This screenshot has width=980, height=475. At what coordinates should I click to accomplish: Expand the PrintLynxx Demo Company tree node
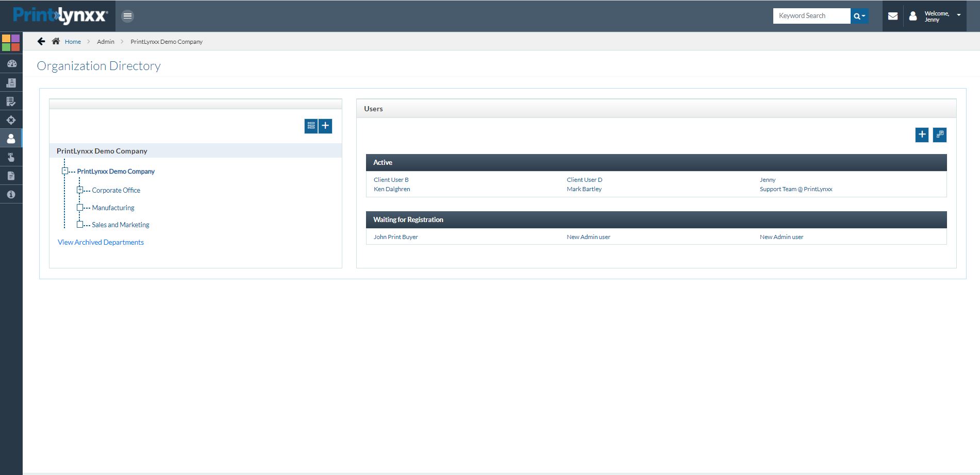tap(64, 171)
